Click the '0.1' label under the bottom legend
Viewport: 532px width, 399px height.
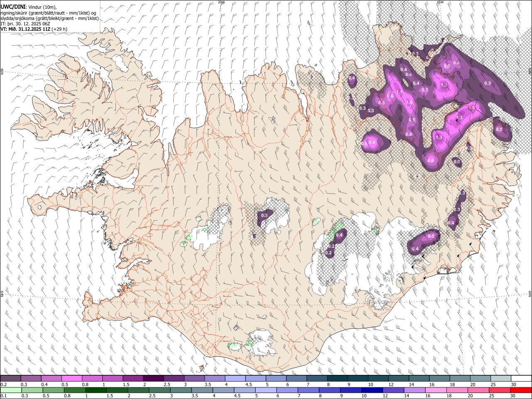point(3,396)
